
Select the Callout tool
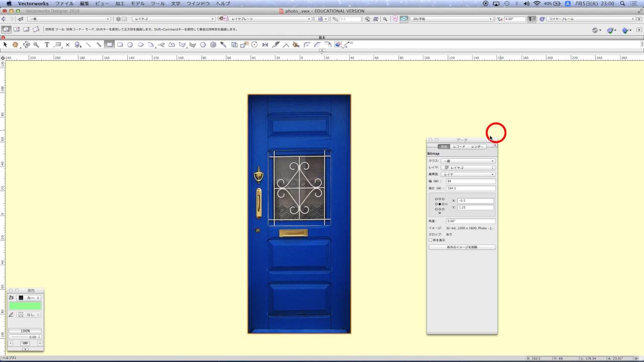(x=58, y=45)
